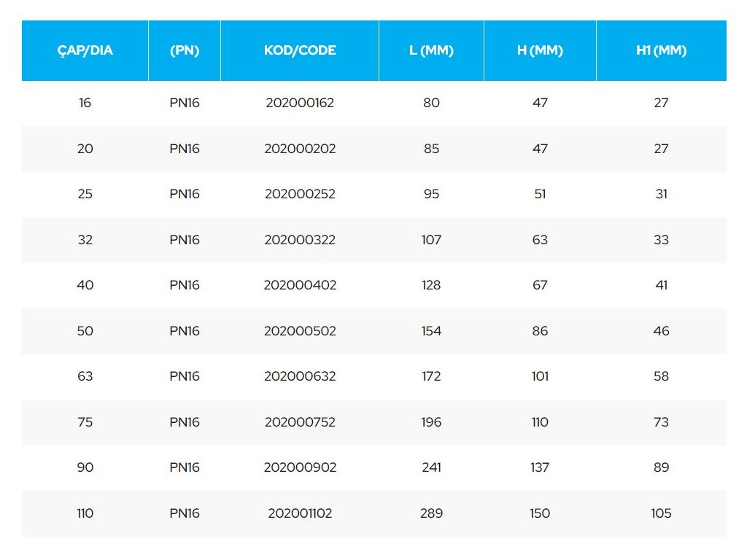The height and width of the screenshot is (560, 747).
Task: Click H value 86
Action: 540,330
